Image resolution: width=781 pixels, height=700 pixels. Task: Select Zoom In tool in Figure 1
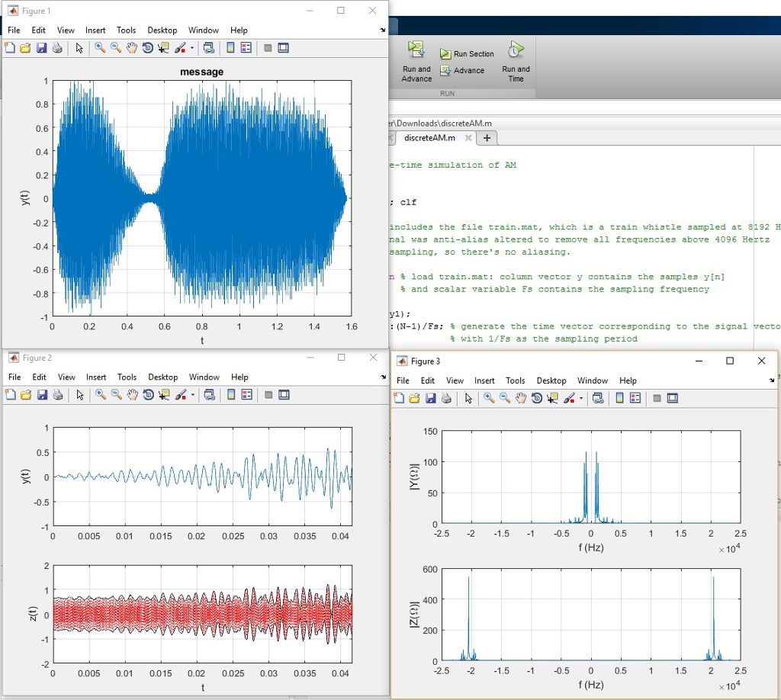pos(100,48)
